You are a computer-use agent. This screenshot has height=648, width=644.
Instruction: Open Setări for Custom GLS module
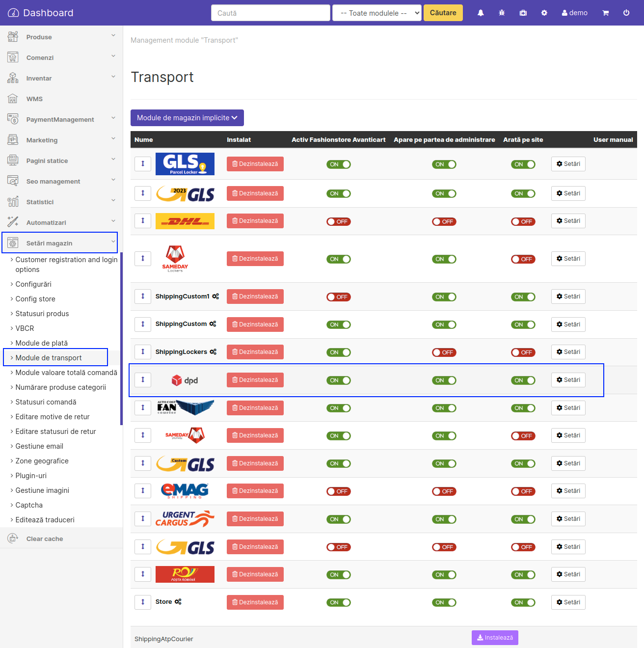pyautogui.click(x=568, y=463)
